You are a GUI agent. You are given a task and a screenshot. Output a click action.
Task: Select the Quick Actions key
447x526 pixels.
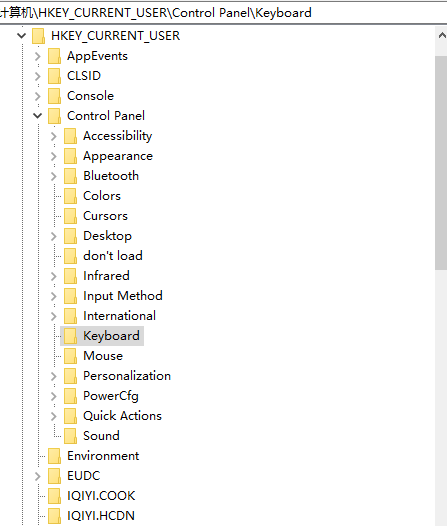coord(122,416)
